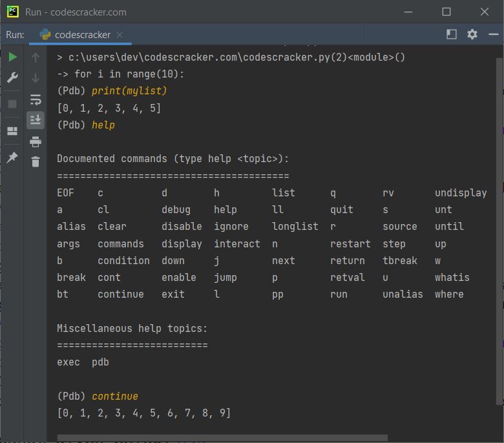504x443 pixels.
Task: Toggle Soft-Wrap icon
Action: point(36,100)
